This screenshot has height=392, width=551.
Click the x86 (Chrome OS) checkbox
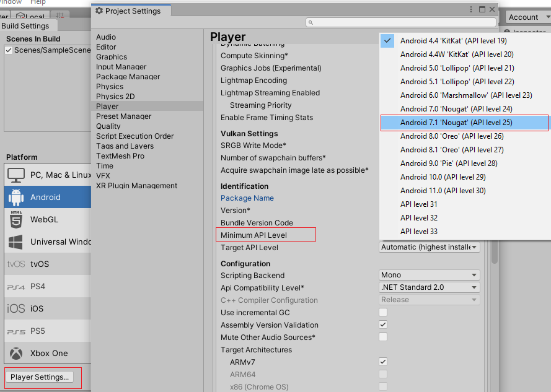[x=383, y=386]
